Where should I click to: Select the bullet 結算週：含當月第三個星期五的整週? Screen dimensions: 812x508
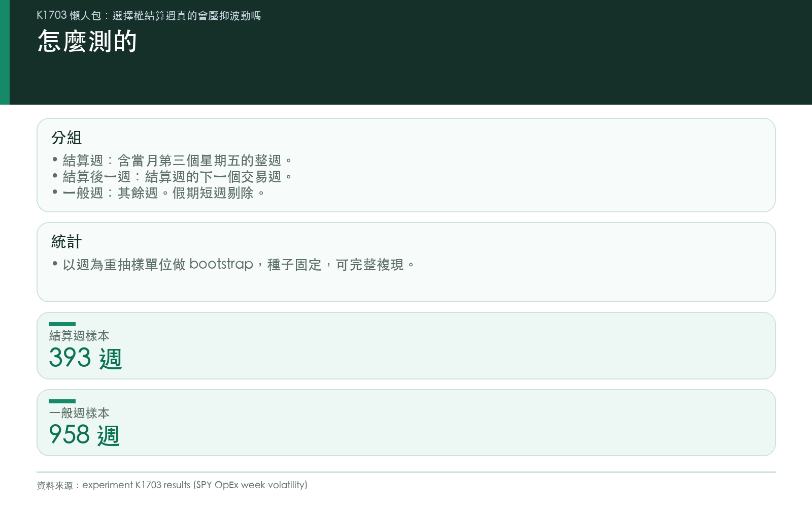(173, 161)
